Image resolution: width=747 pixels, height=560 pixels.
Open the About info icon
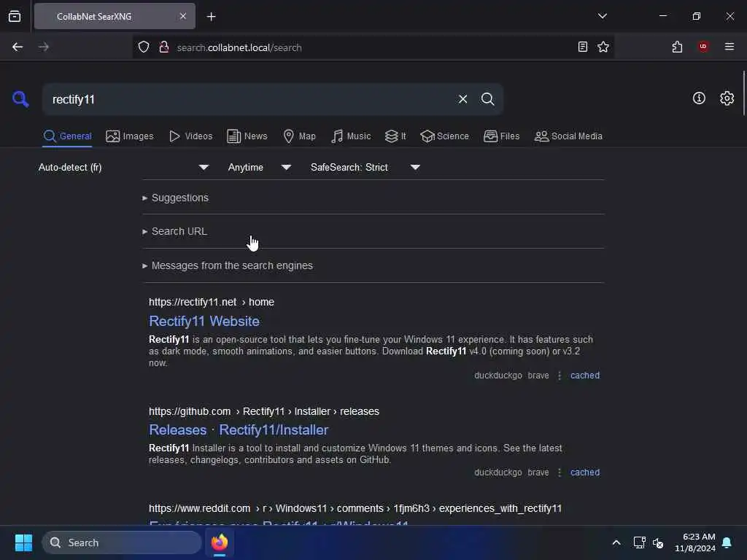pos(699,98)
